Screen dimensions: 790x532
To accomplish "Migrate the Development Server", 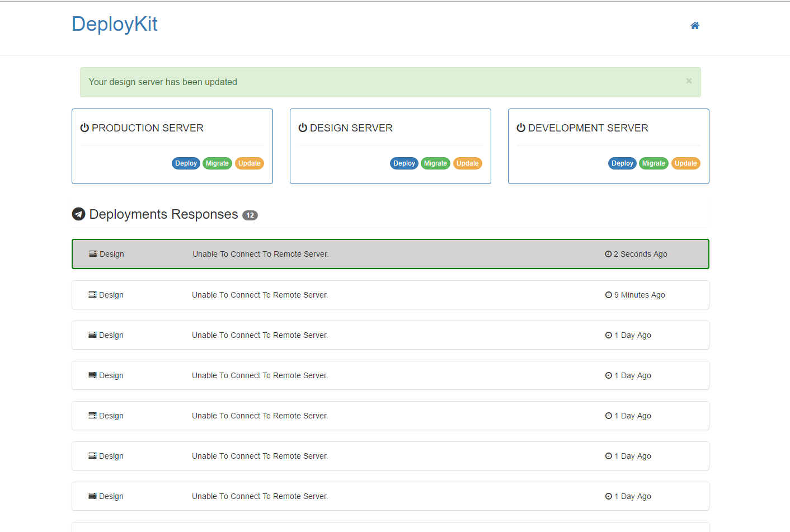I will pos(653,163).
